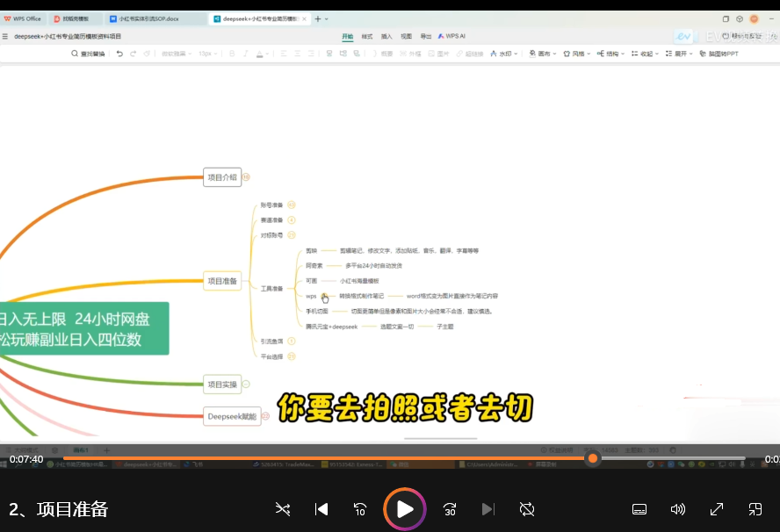Click the WPS user avatar icon
Viewport: 780px width, 532px height.
click(x=755, y=19)
